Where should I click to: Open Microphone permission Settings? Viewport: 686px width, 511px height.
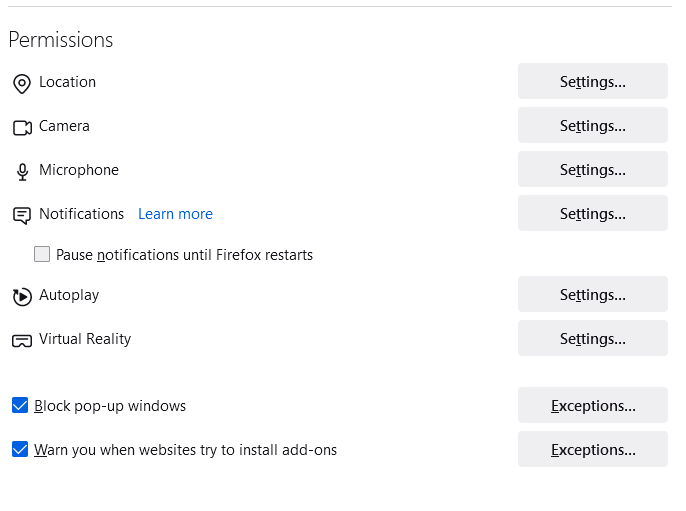coord(593,169)
